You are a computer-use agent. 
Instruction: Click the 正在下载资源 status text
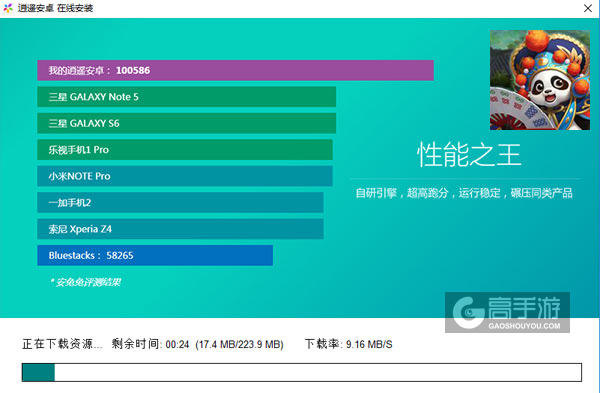(62, 344)
